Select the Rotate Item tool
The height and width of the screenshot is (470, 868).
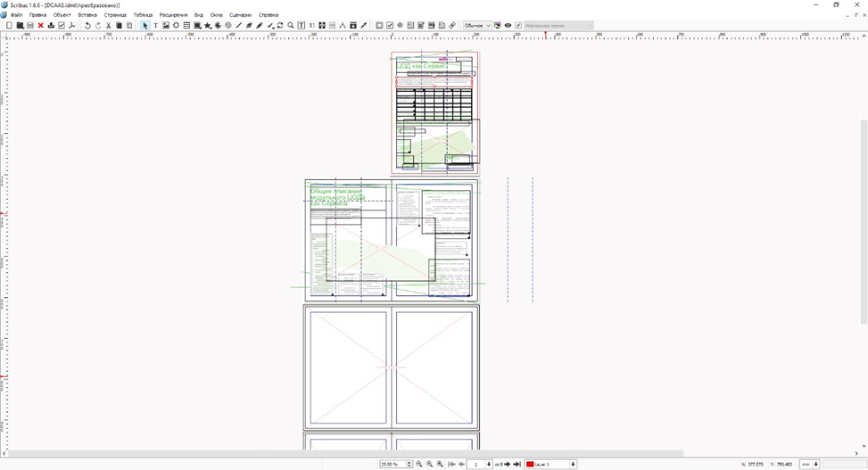pyautogui.click(x=280, y=26)
